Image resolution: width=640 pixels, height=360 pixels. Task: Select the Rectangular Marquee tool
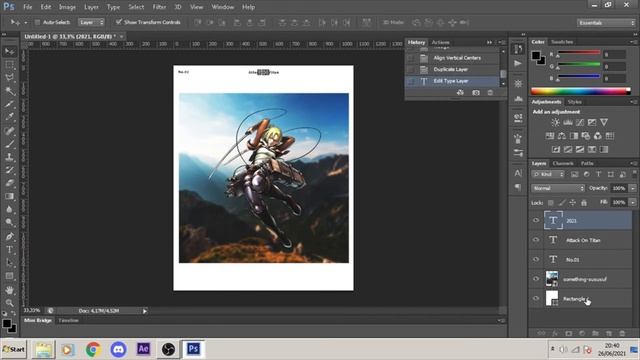coord(9,64)
